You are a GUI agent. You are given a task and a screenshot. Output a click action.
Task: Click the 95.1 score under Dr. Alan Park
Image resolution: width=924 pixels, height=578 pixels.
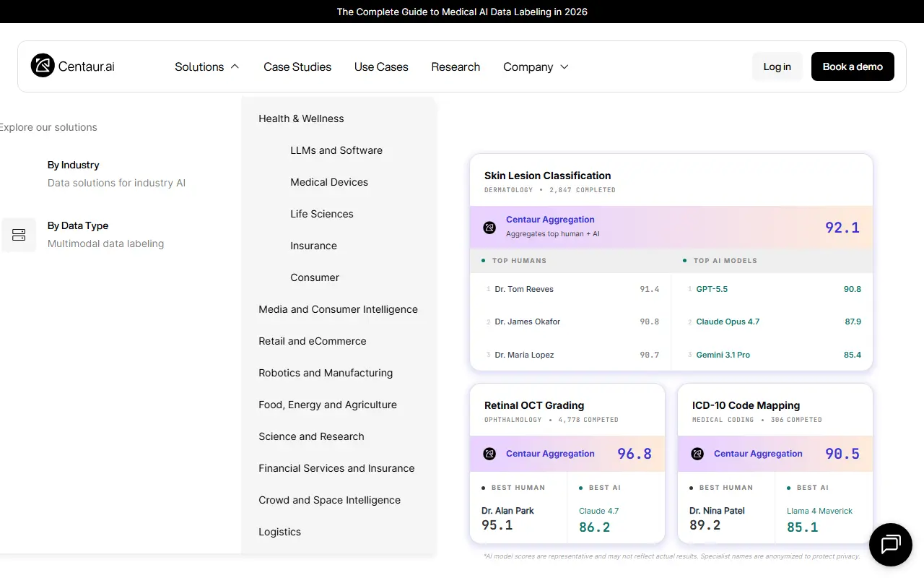[497, 525]
